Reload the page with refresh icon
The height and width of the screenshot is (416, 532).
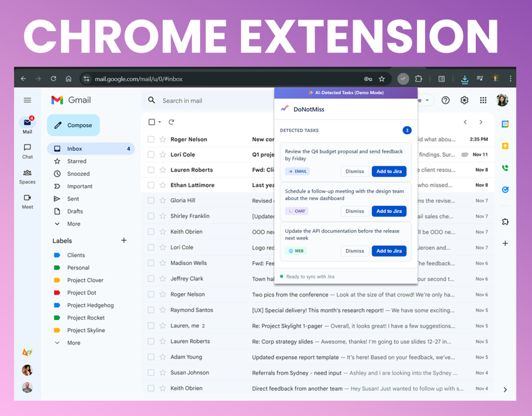pos(53,79)
